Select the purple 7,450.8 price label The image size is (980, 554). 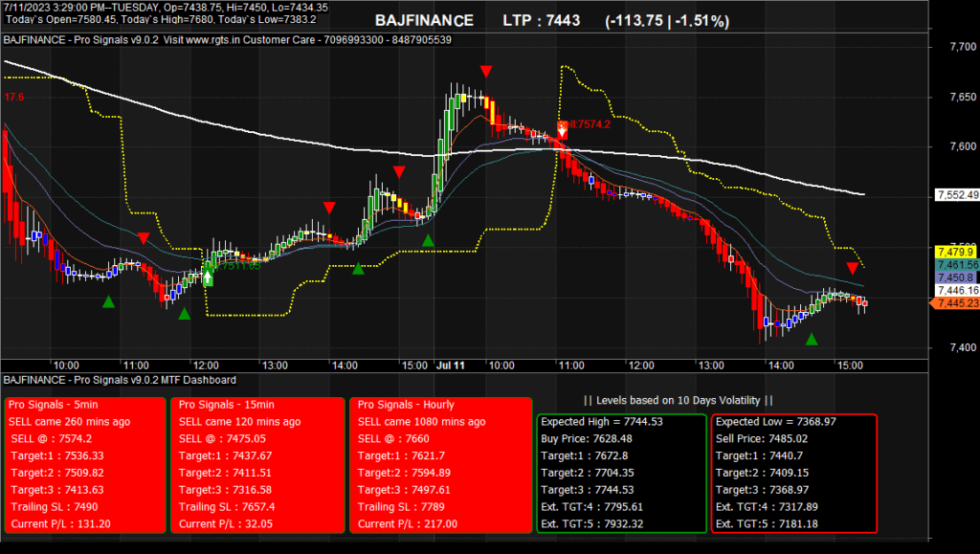coord(957,277)
